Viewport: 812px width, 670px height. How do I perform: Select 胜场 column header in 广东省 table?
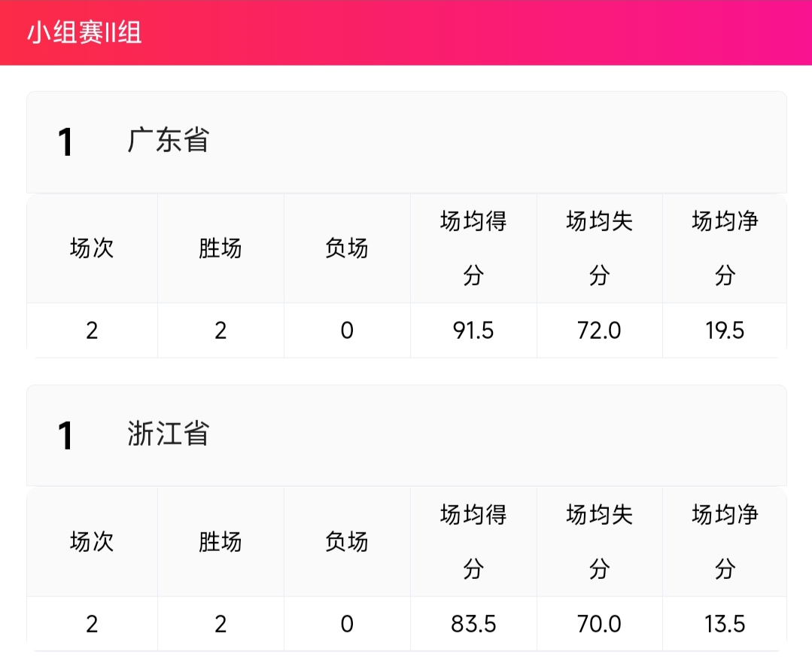coord(220,248)
